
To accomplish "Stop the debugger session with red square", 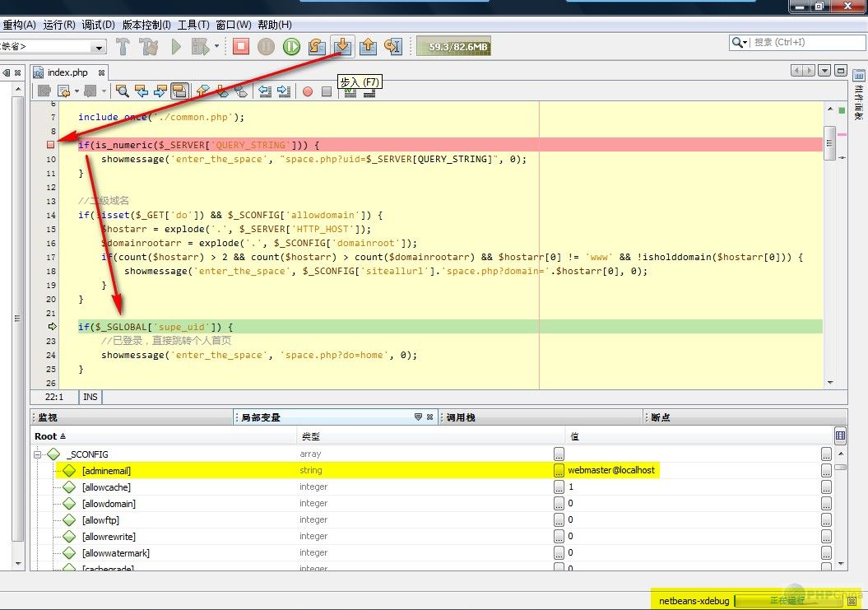I will (x=240, y=47).
